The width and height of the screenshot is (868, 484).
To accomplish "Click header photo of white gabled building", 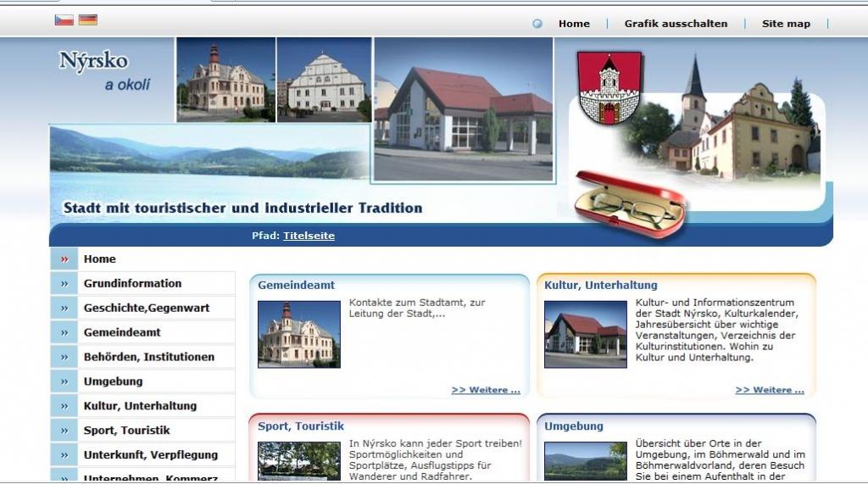I will (324, 80).
